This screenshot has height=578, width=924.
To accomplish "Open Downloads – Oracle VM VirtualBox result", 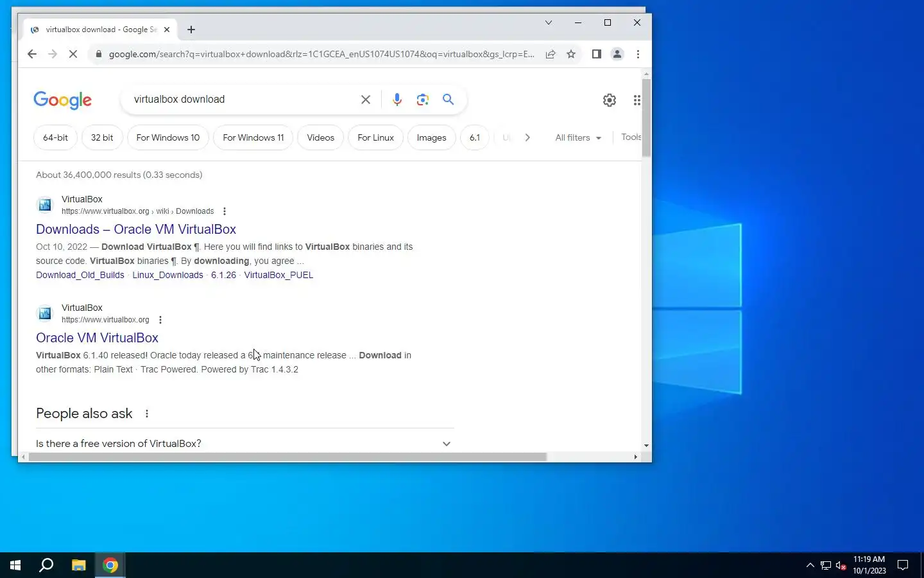I will tap(136, 229).
